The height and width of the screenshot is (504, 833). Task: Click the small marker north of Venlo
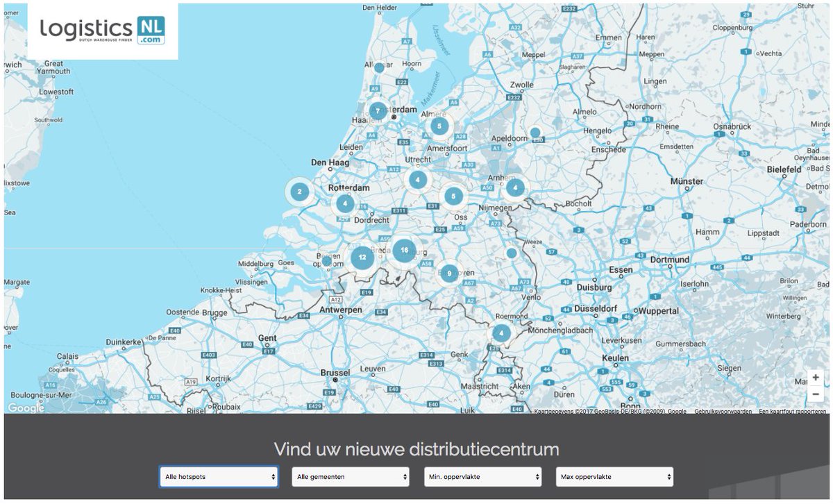pyautogui.click(x=512, y=253)
